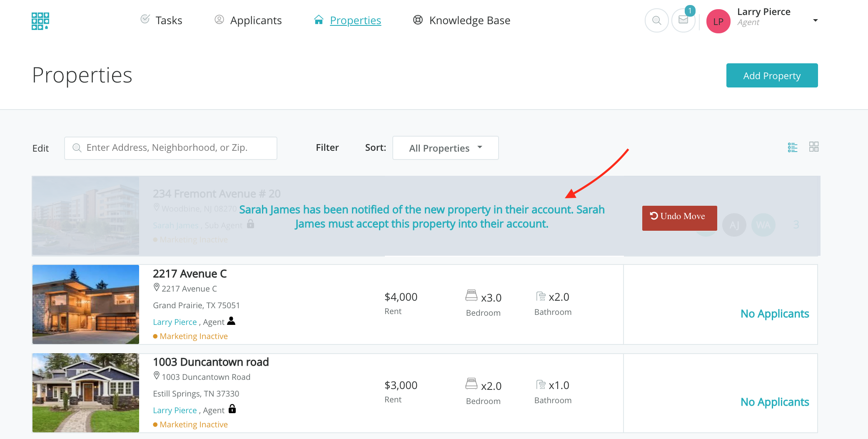Expand the Larry Pierce account dropdown arrow
This screenshot has width=868, height=439.
[x=815, y=20]
